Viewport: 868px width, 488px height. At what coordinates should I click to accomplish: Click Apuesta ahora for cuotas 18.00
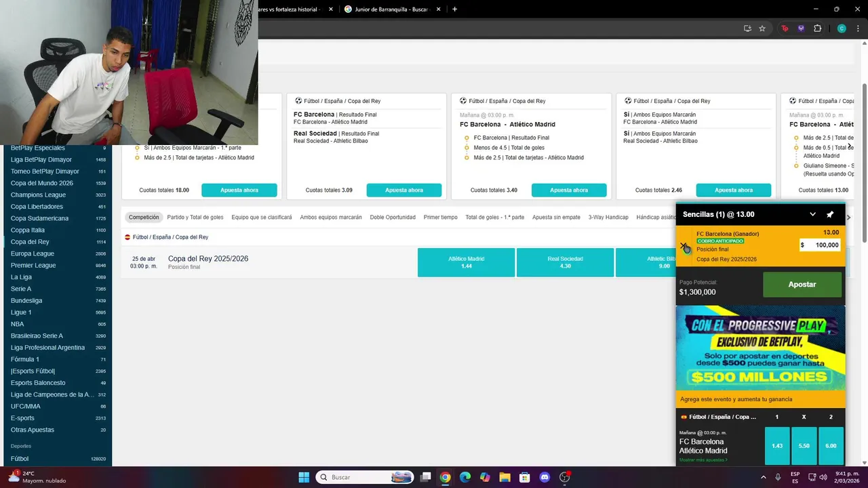pyautogui.click(x=239, y=190)
